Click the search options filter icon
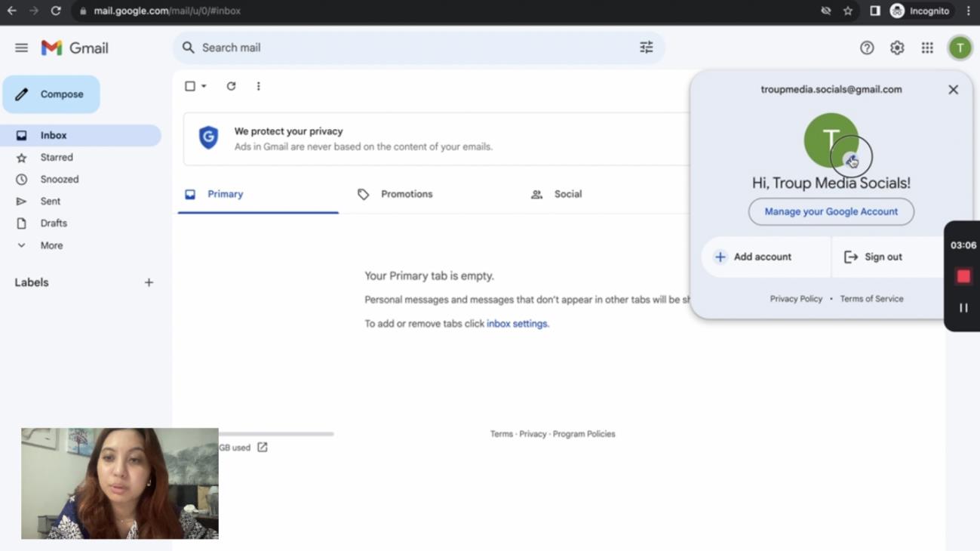Image resolution: width=980 pixels, height=551 pixels. [646, 48]
